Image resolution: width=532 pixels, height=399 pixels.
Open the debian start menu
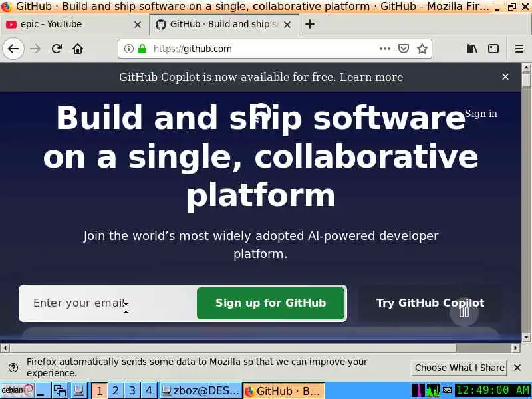point(17,390)
